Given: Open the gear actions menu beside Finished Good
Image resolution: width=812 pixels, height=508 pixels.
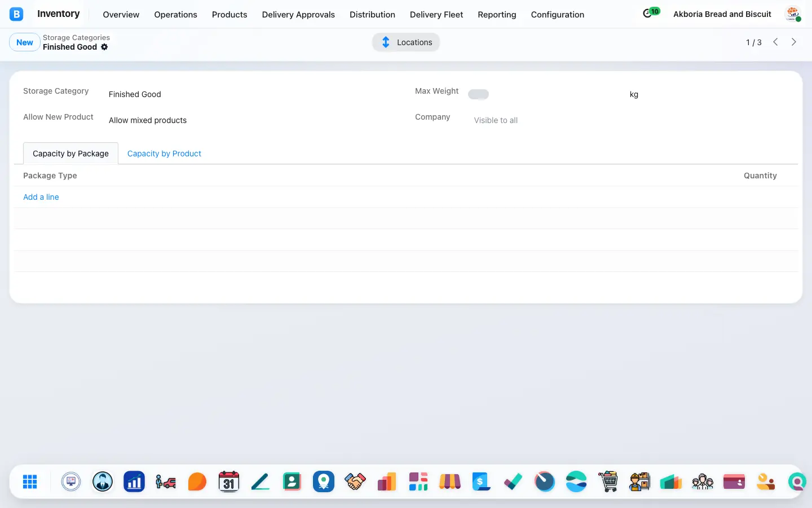Looking at the screenshot, I should click(104, 47).
